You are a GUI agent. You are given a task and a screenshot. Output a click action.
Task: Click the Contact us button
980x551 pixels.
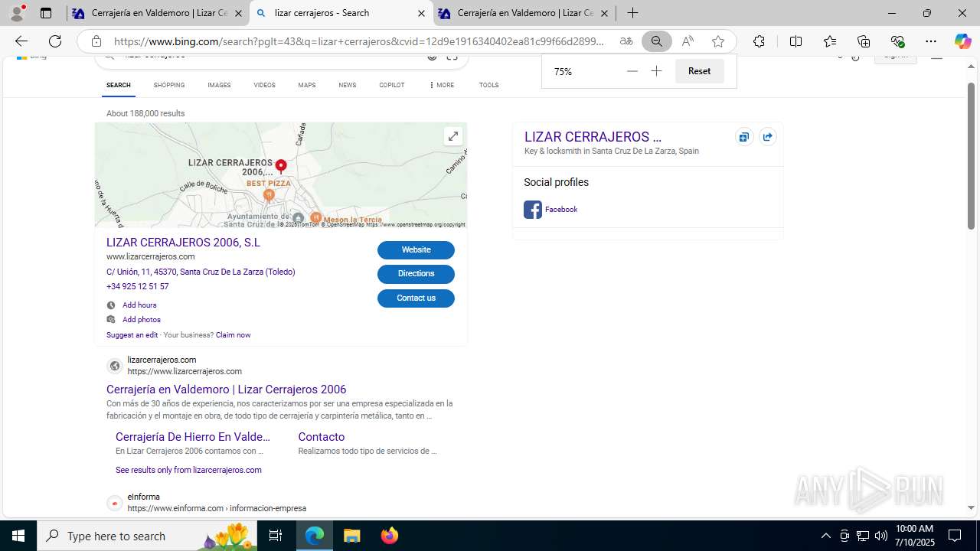coord(416,298)
